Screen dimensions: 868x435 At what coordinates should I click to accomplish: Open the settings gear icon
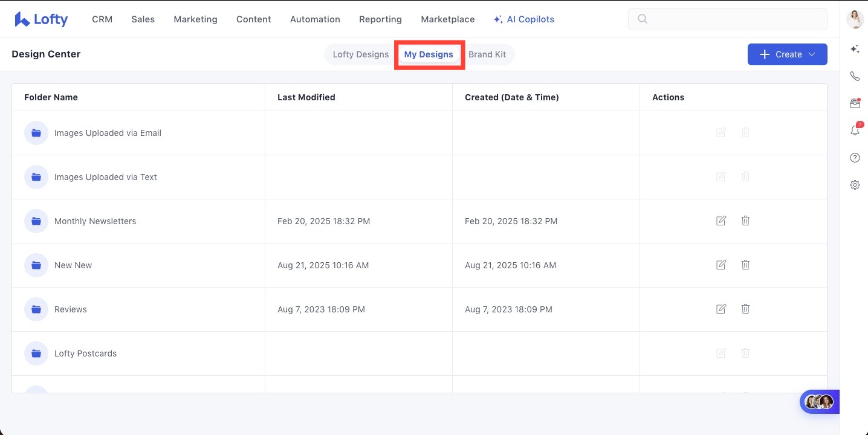tap(855, 185)
